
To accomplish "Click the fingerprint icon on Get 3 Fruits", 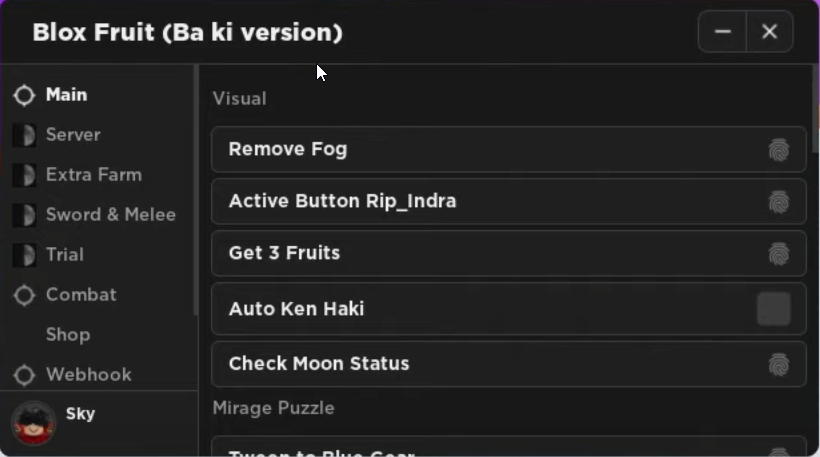I will click(779, 254).
